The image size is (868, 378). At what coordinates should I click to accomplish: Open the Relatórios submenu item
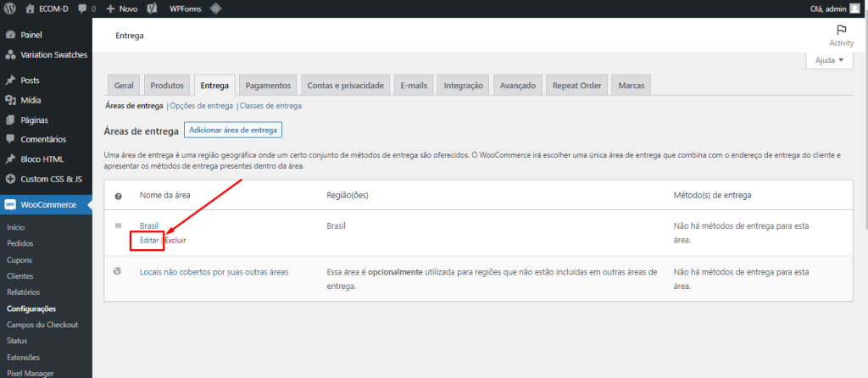(23, 292)
